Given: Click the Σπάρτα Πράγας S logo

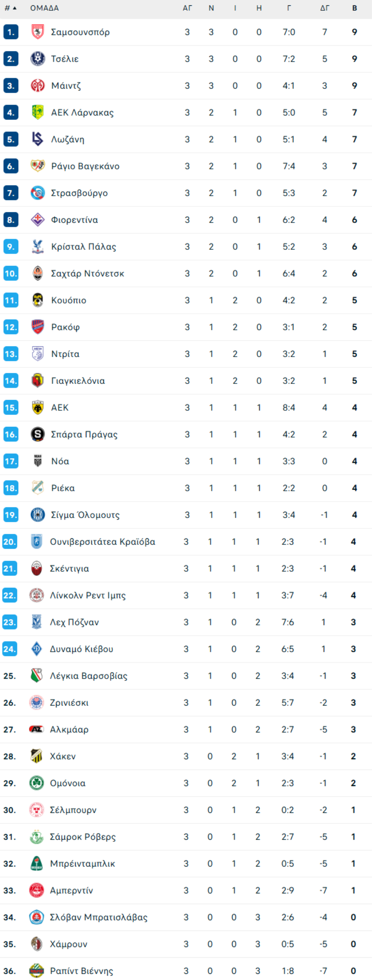Looking at the screenshot, I should (x=38, y=435).
